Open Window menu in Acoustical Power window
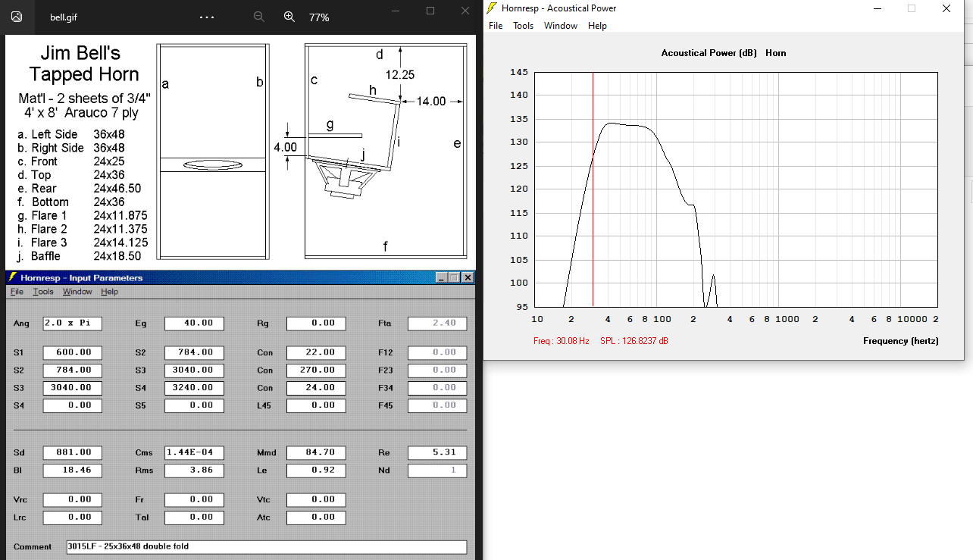This screenshot has width=973, height=560. (561, 26)
